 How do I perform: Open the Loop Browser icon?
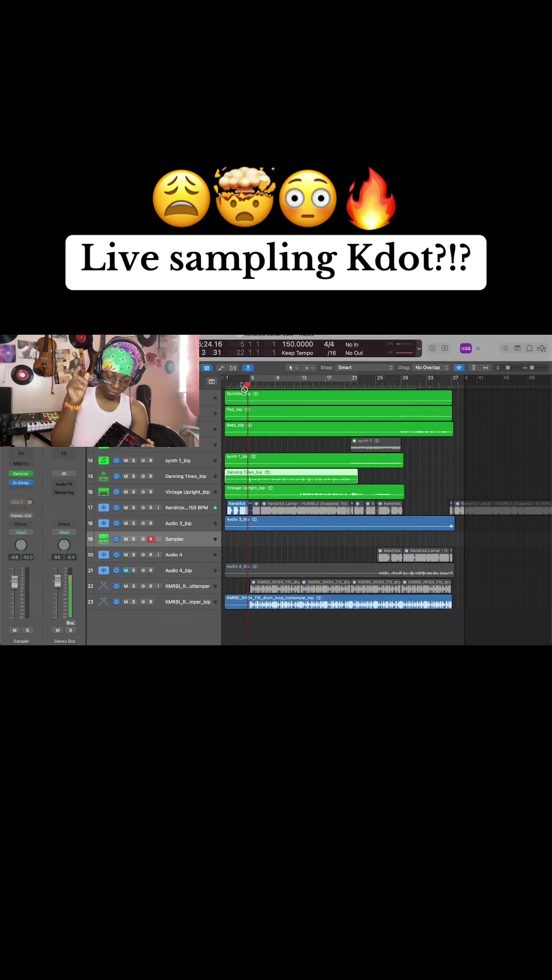point(529,349)
